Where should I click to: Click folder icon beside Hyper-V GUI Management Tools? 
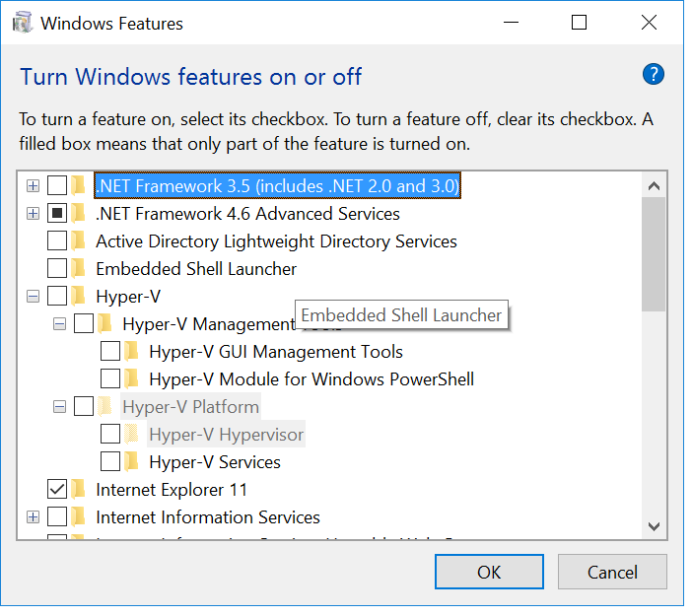(x=131, y=351)
